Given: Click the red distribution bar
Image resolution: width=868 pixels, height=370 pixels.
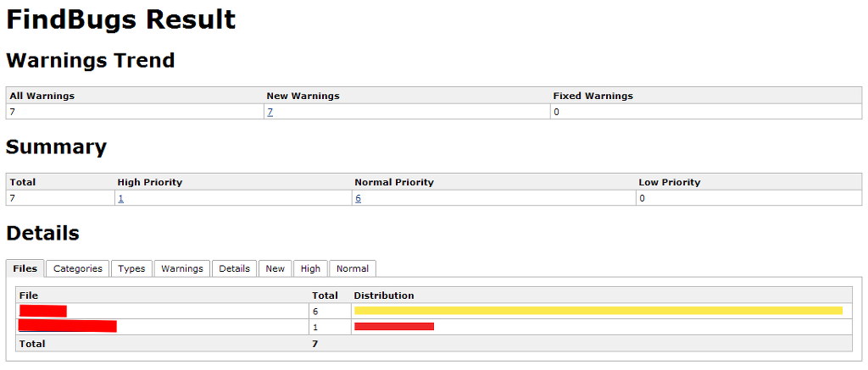Looking at the screenshot, I should [x=394, y=326].
